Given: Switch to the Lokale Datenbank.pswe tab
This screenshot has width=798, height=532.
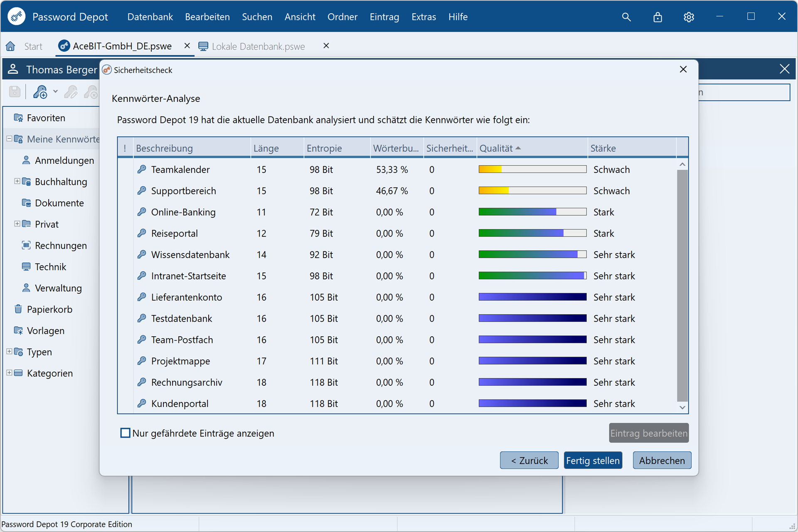Looking at the screenshot, I should [258, 46].
